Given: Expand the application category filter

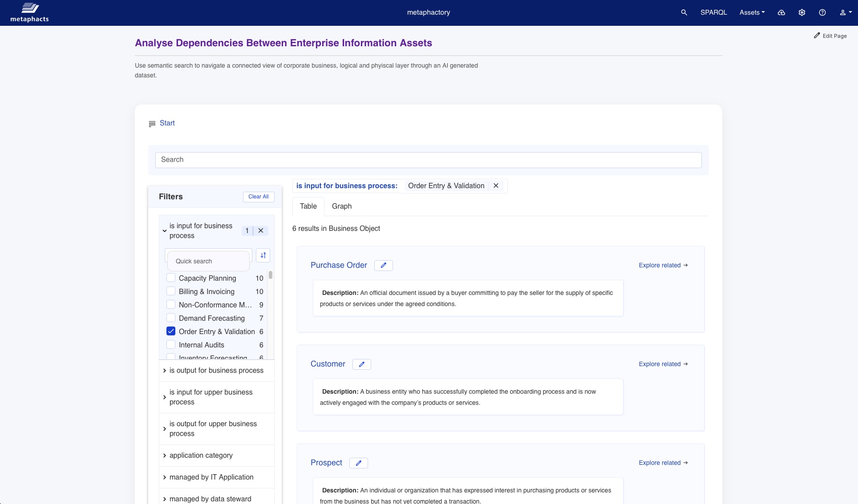Looking at the screenshot, I should coord(201,456).
